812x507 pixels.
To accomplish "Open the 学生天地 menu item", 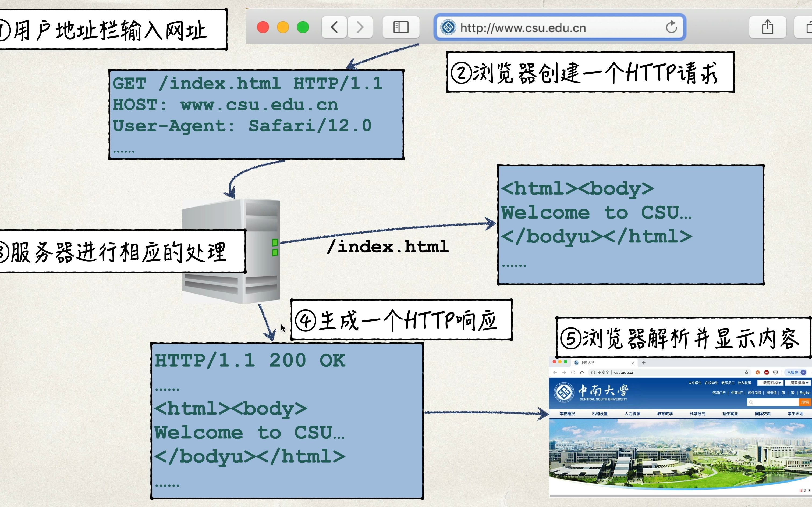I will [x=795, y=413].
